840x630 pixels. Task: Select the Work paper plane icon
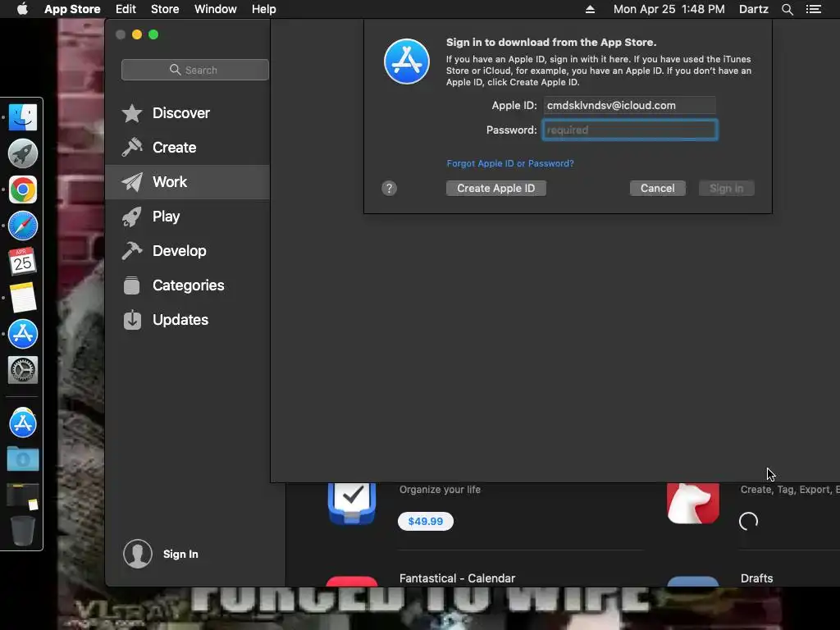(x=132, y=182)
